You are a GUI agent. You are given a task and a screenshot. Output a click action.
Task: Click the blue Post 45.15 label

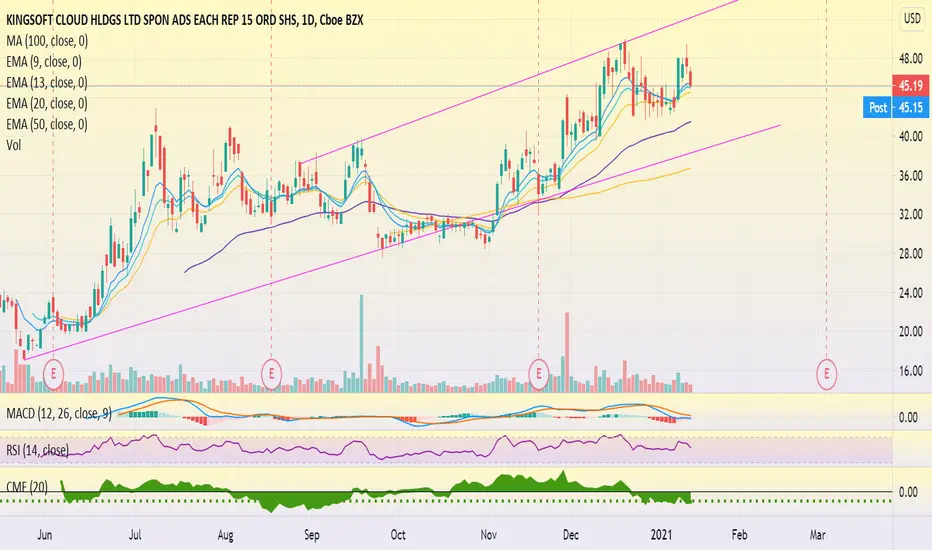(895, 108)
